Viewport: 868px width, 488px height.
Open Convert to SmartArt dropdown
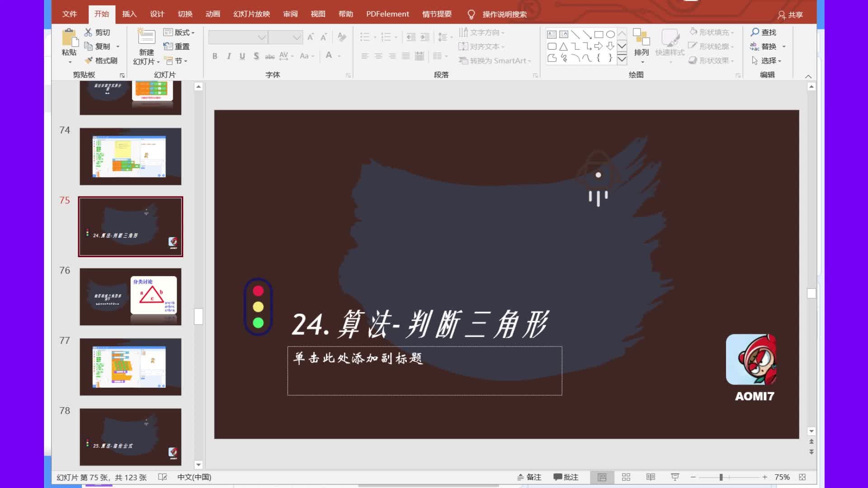tap(495, 61)
